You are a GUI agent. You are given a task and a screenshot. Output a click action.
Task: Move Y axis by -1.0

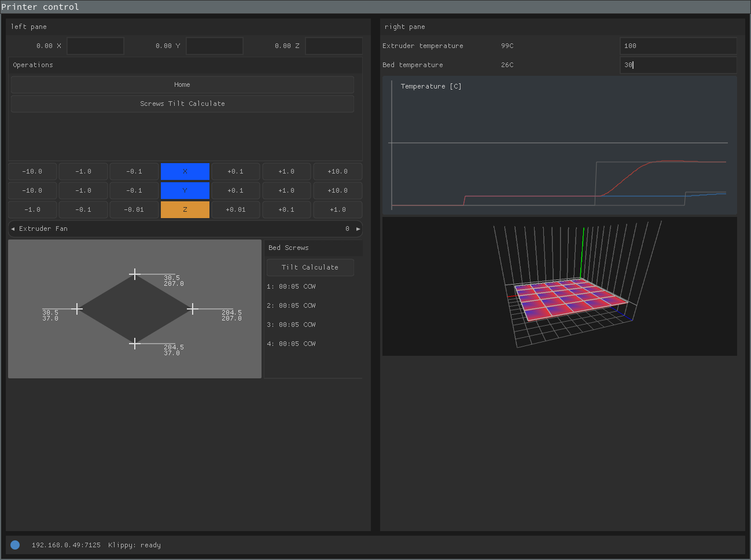pyautogui.click(x=83, y=191)
